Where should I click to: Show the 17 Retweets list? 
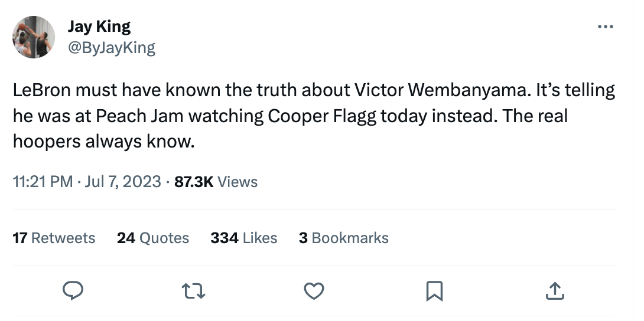tap(54, 238)
